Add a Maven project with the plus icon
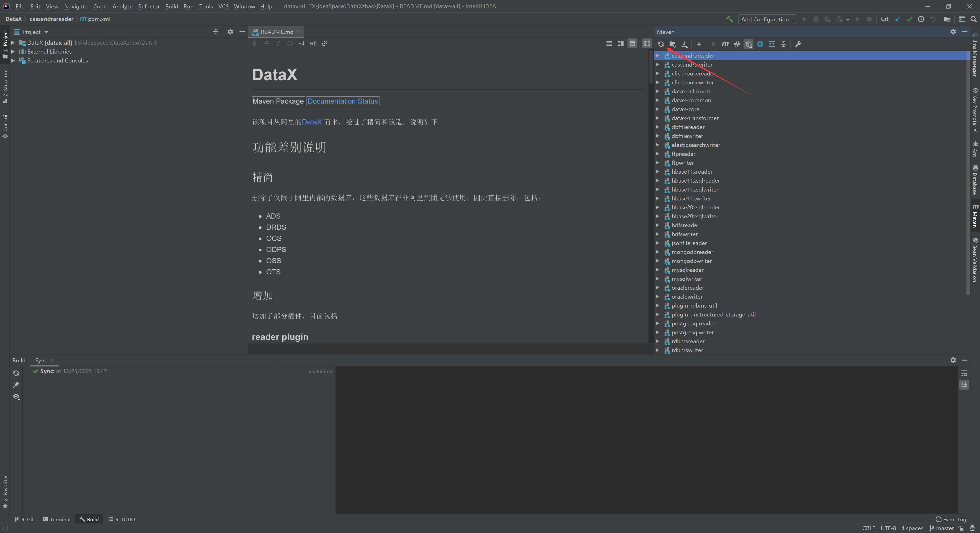The height and width of the screenshot is (533, 980). click(x=699, y=44)
